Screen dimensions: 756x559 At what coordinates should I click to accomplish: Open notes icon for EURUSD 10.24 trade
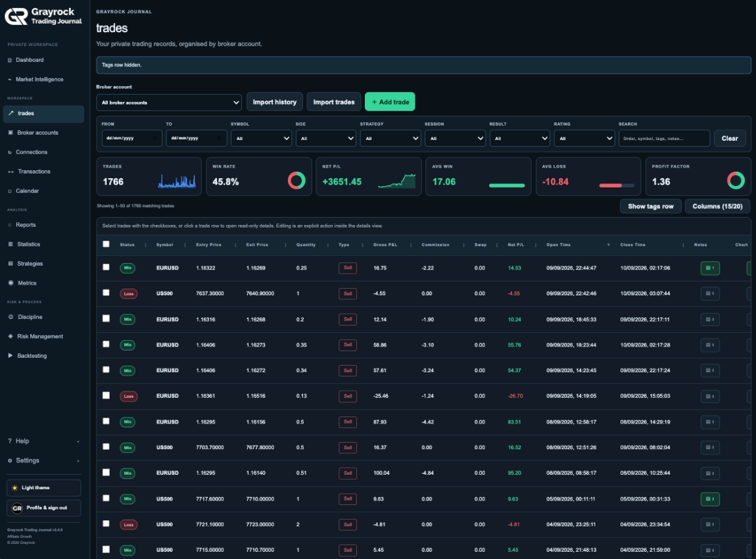tap(710, 320)
